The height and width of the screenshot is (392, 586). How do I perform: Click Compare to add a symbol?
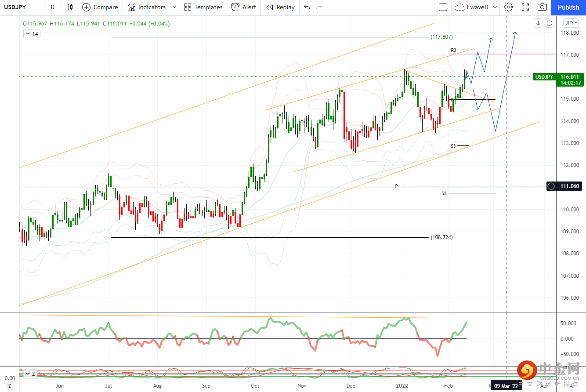[100, 7]
